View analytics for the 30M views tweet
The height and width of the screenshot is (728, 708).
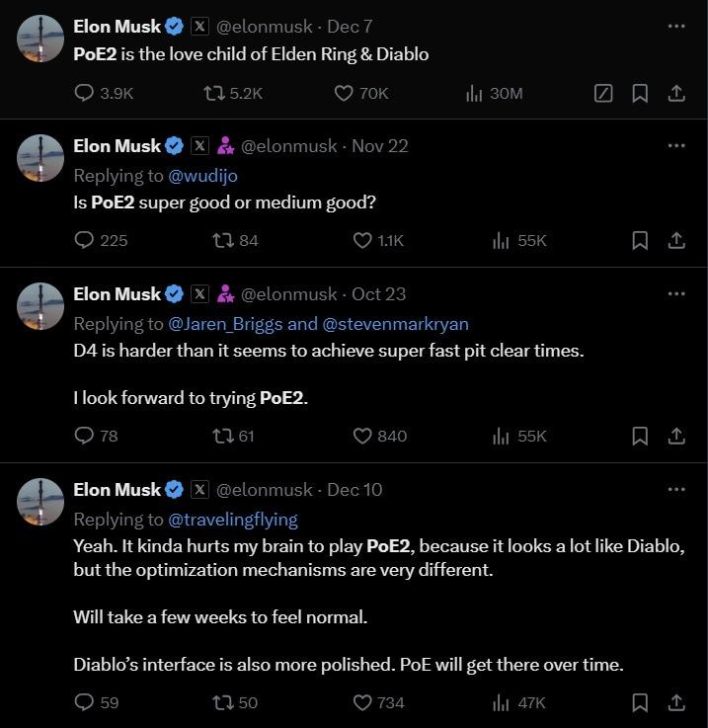[x=474, y=93]
